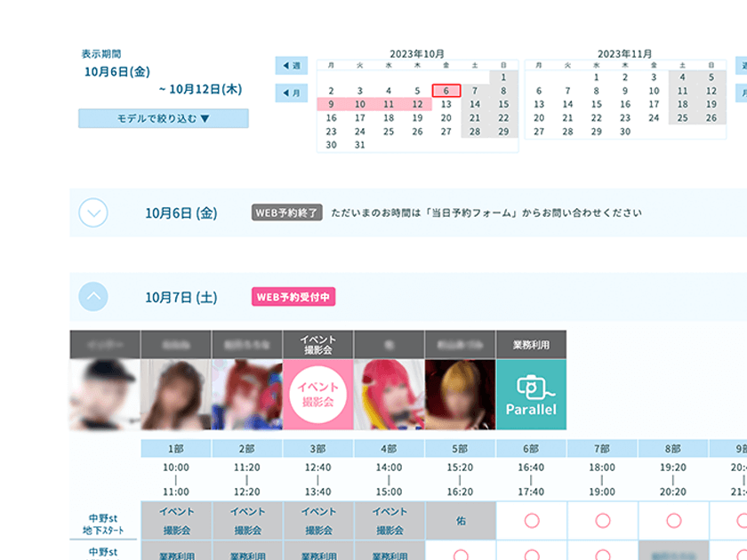
Task: Select November 1 in the calendar
Action: [x=597, y=77]
